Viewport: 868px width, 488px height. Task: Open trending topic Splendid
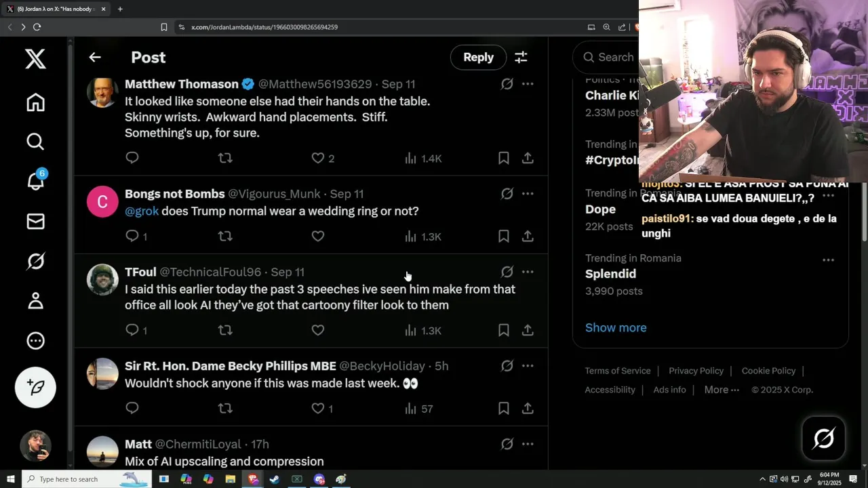[610, 274]
